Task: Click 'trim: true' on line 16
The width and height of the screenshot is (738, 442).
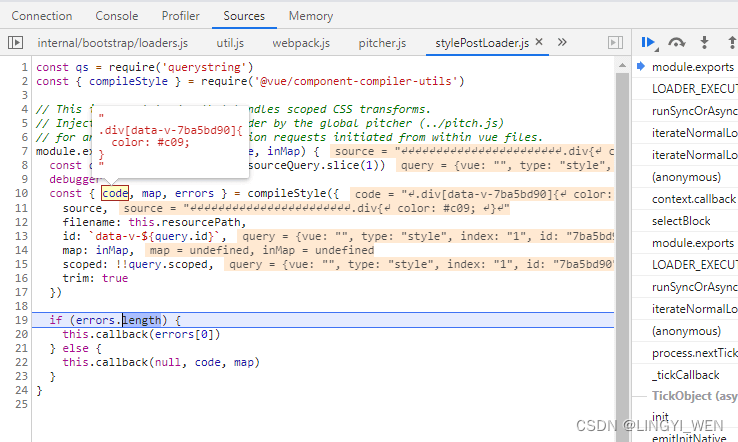Action: (95, 278)
